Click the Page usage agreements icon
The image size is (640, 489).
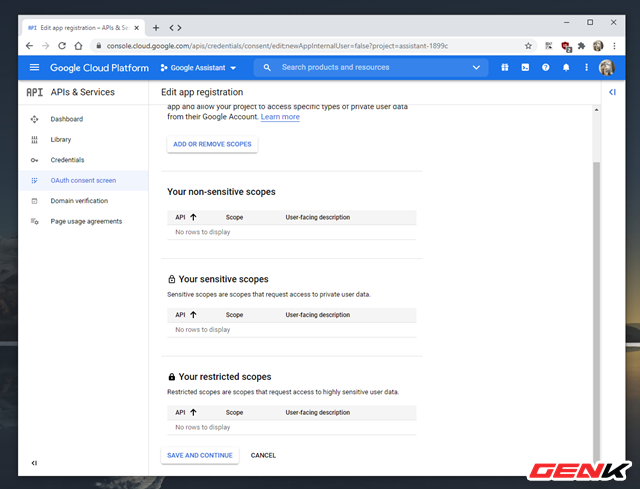[34, 221]
